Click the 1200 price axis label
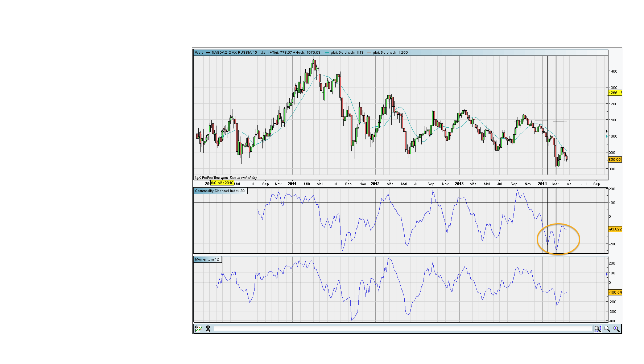The width and height of the screenshot is (644, 364). pos(613,104)
